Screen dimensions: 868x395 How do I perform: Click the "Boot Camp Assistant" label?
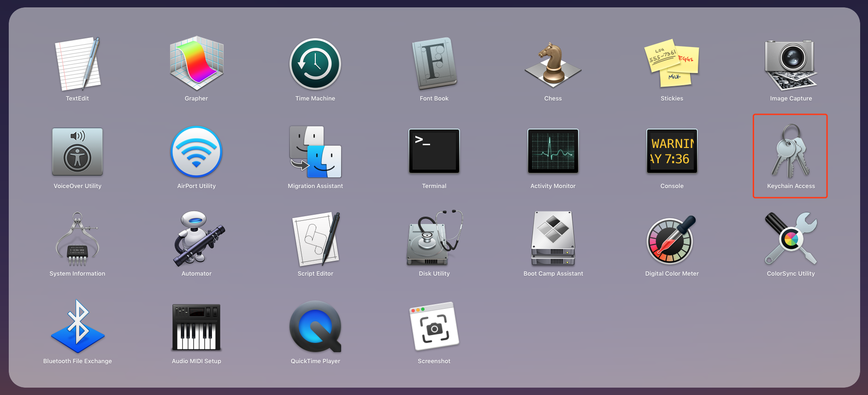tap(553, 274)
